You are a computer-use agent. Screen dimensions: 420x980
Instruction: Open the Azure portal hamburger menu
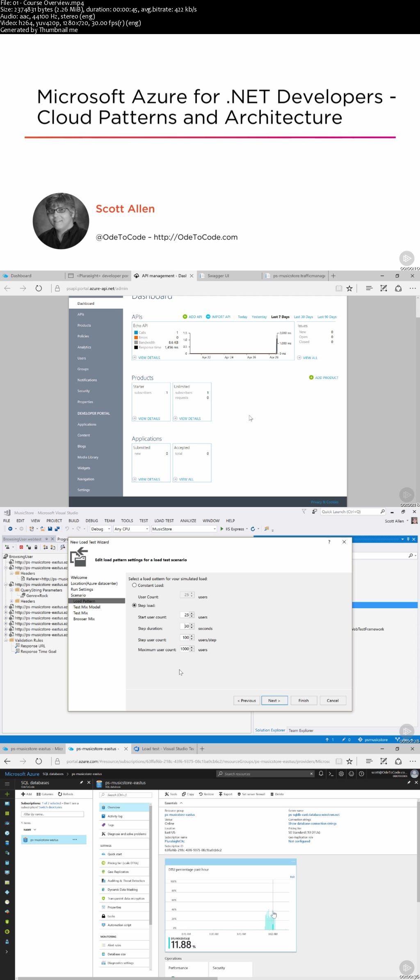pos(7,783)
